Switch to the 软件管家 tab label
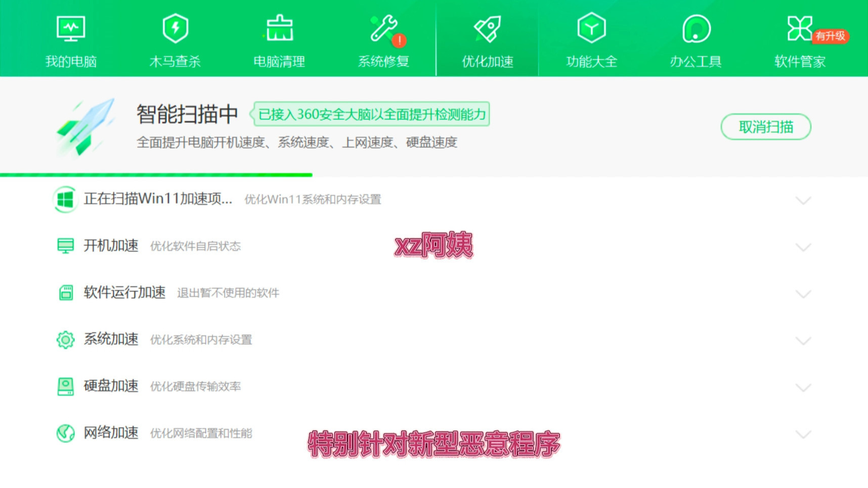 (x=800, y=62)
